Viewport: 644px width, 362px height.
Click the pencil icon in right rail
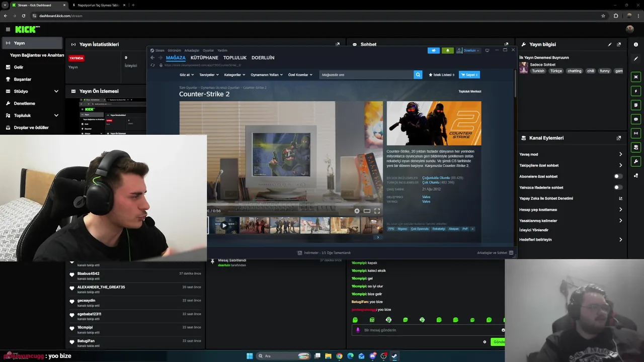tap(636, 59)
